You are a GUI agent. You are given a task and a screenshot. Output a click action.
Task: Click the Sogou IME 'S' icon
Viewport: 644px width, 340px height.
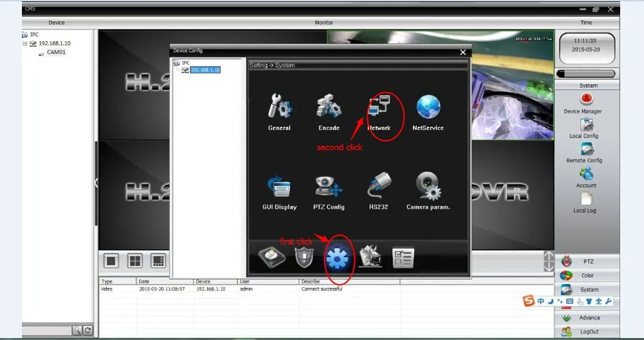529,301
